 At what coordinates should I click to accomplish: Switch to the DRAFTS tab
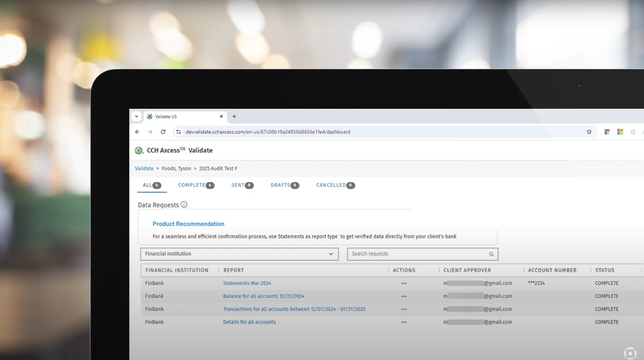pos(281,185)
